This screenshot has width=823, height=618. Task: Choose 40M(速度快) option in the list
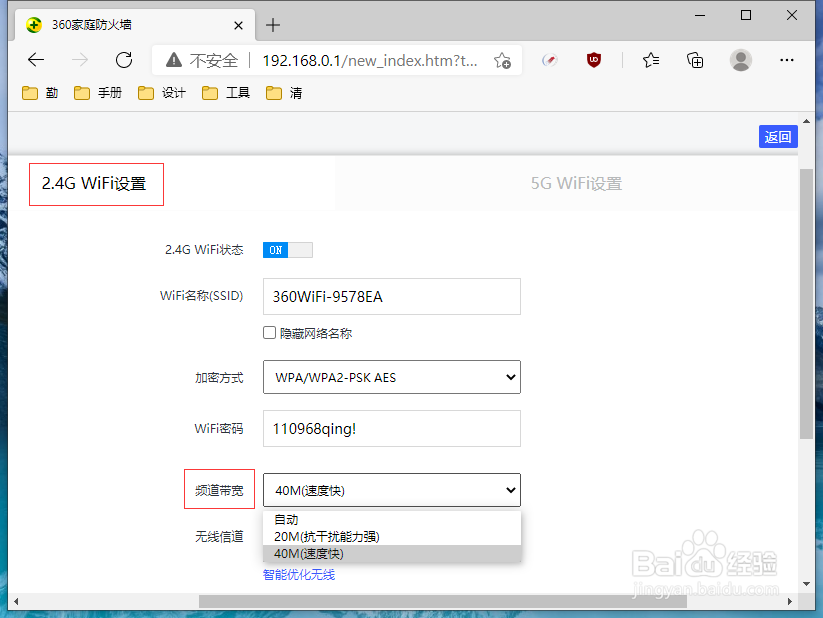[x=392, y=553]
